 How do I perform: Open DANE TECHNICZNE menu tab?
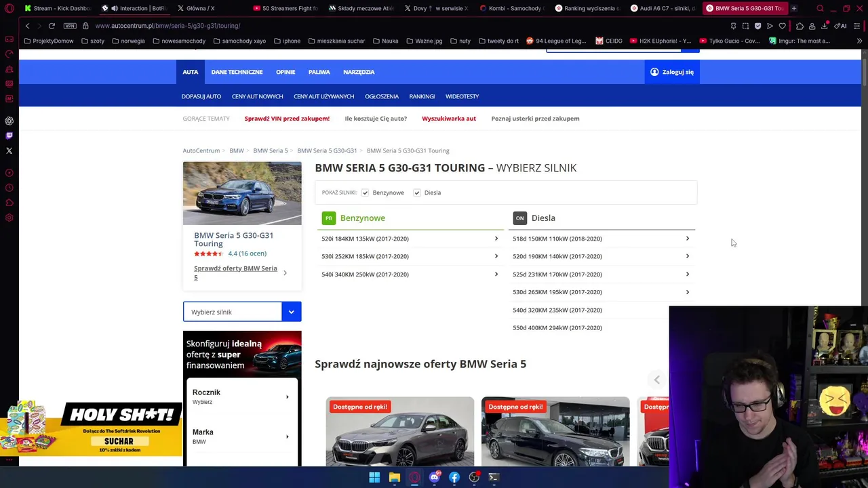237,72
